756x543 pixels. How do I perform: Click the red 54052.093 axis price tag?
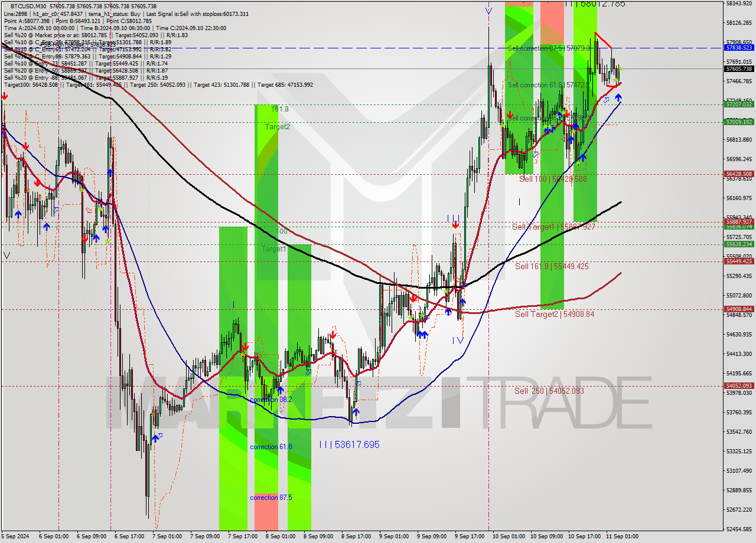click(x=739, y=385)
